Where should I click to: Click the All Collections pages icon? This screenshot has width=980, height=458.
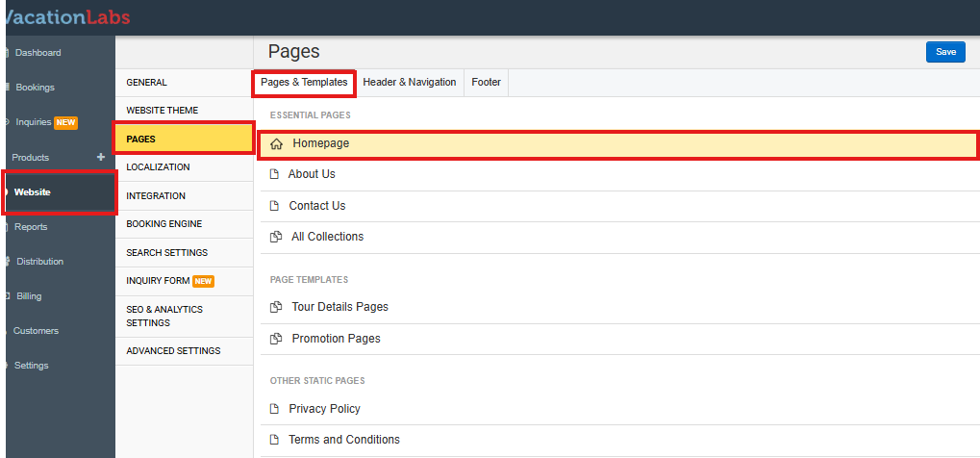pos(276,237)
